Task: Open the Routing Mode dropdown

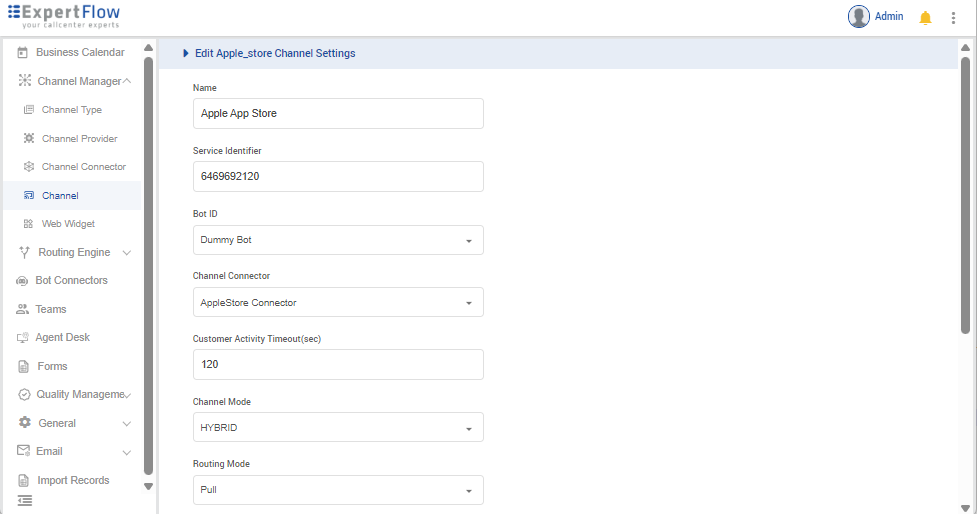Action: [338, 490]
